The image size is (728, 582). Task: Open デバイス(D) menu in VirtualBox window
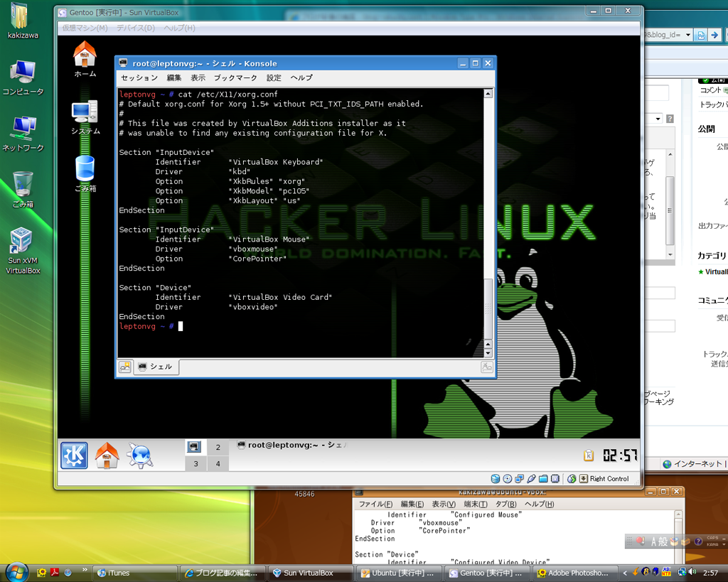[136, 28]
